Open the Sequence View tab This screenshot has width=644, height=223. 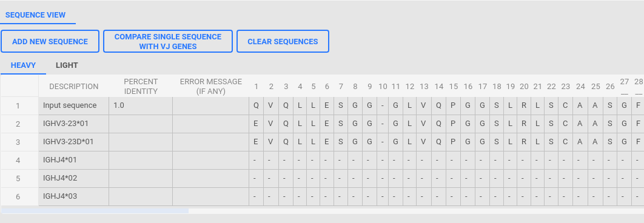(36, 15)
